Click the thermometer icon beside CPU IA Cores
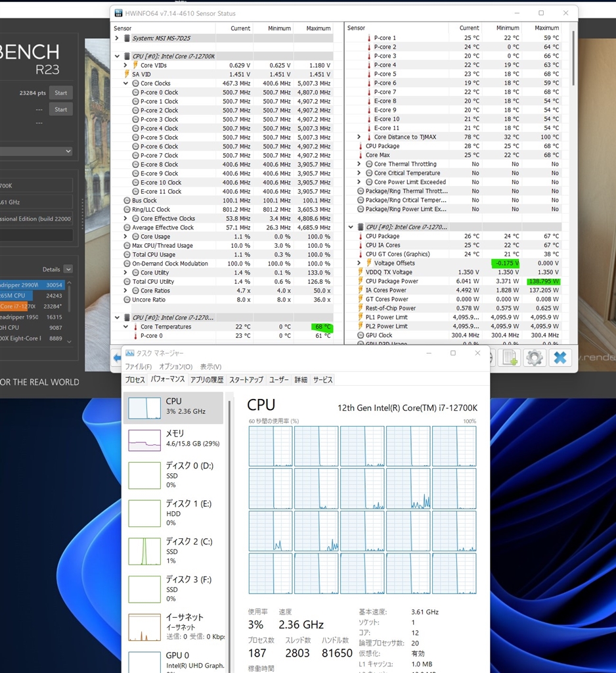The height and width of the screenshot is (673, 616). click(361, 245)
